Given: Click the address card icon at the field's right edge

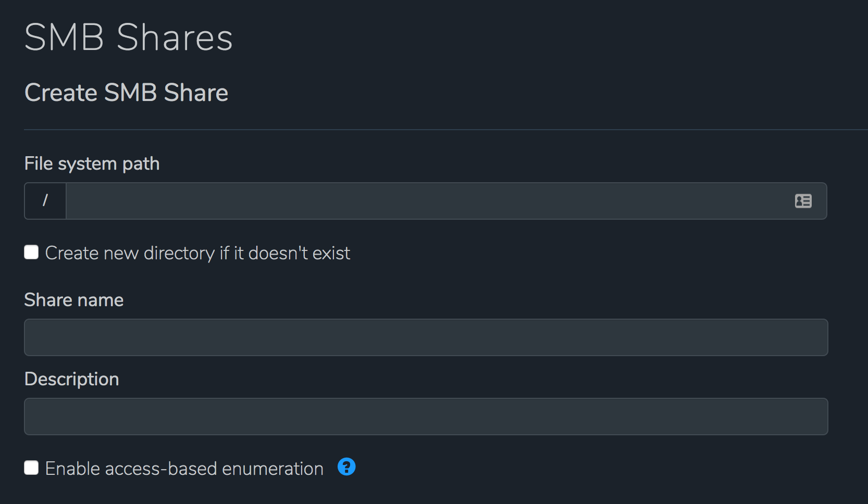Looking at the screenshot, I should coord(803,201).
